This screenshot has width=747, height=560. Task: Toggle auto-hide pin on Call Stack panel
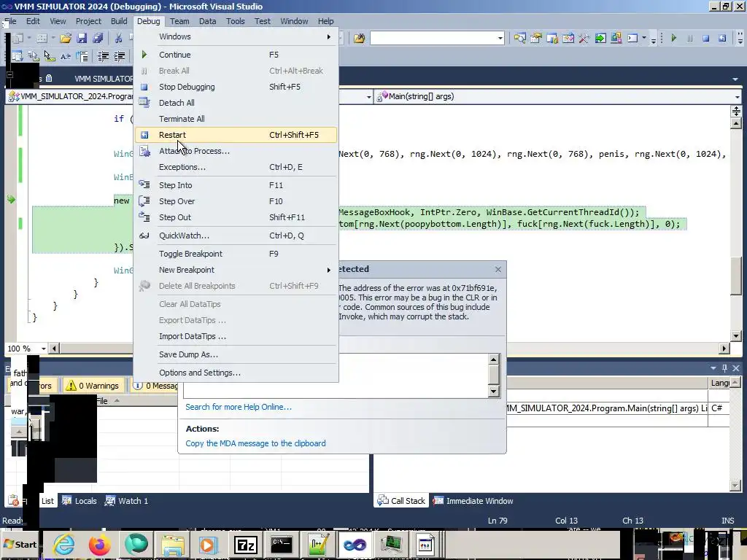[724, 368]
